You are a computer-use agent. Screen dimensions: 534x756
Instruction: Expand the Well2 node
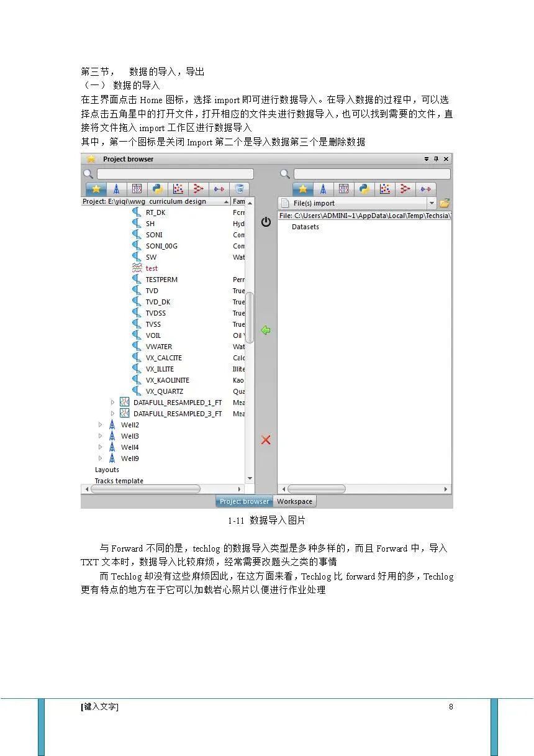tap(101, 425)
